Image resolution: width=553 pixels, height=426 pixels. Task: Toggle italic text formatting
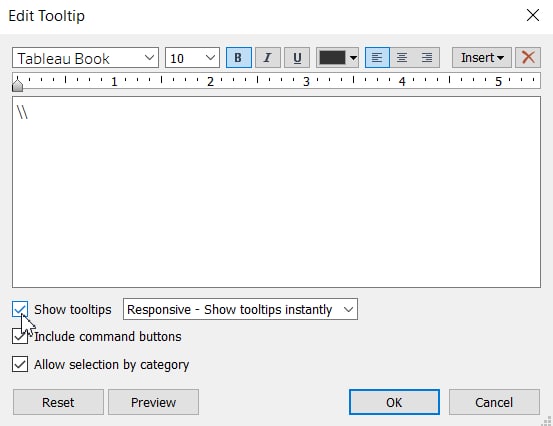pyautogui.click(x=268, y=57)
